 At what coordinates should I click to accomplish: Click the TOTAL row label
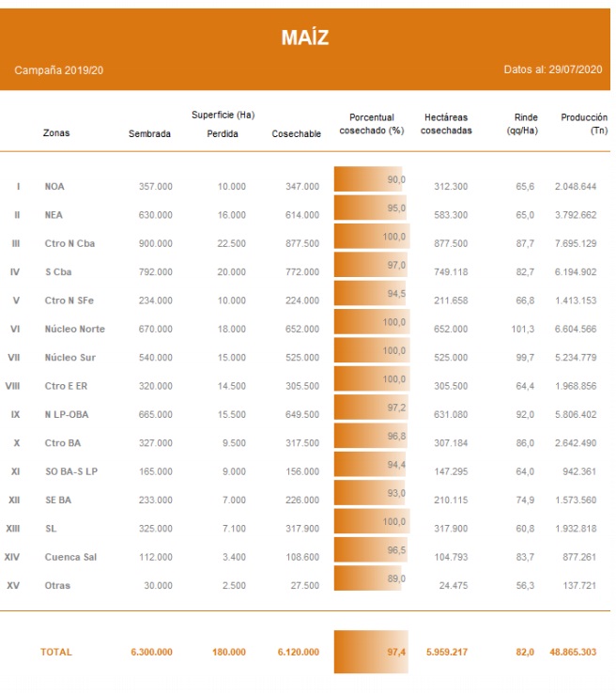pos(55,652)
